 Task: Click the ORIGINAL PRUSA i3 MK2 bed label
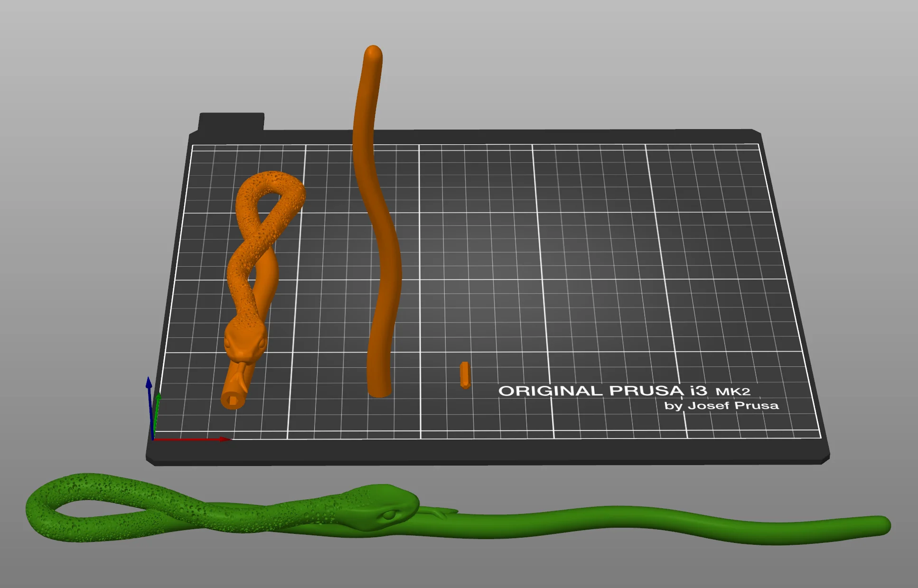624,391
